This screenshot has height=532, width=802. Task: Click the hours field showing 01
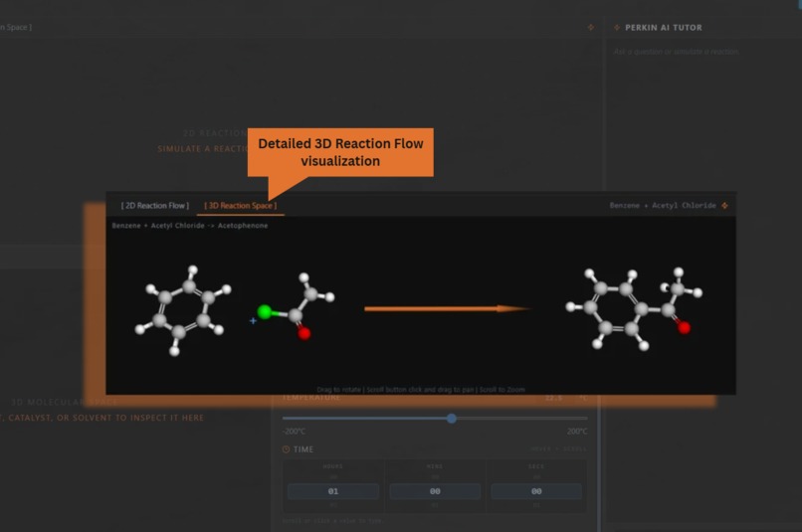tap(333, 491)
